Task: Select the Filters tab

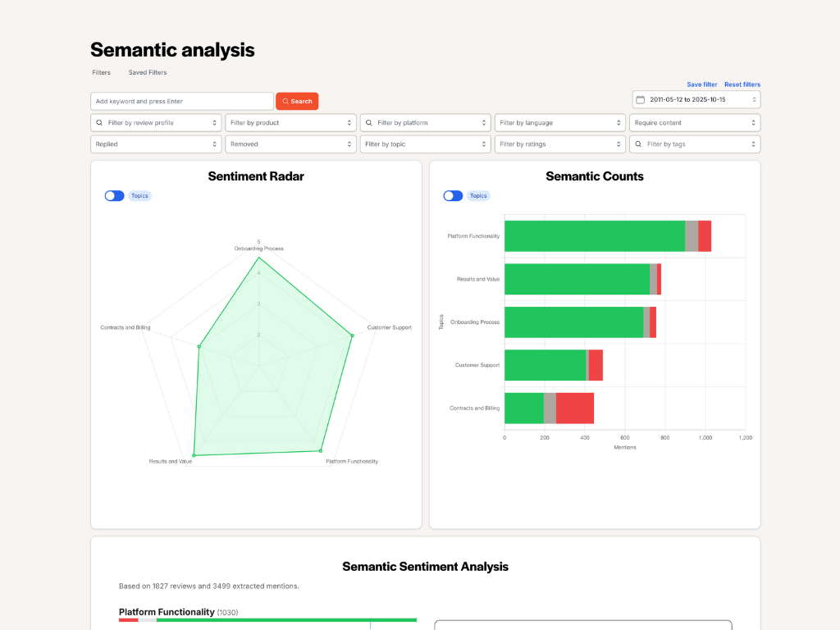Action: pos(101,72)
